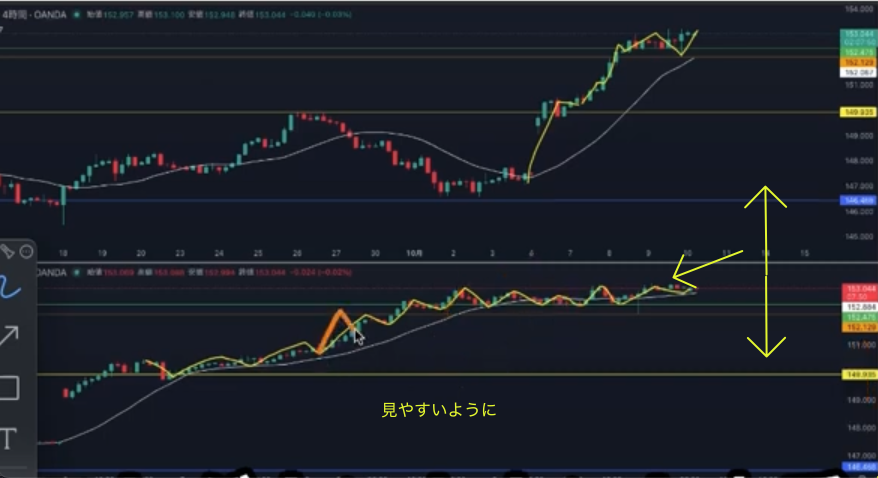Click the lower chart OANDA symbol label
Viewport: 878px width, 478px height.
tap(54, 271)
